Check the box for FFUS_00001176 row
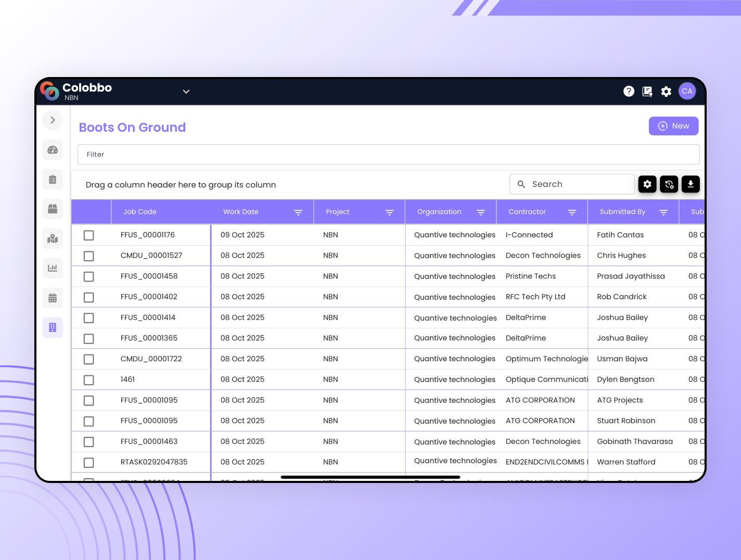This screenshot has width=741, height=560. 89,235
